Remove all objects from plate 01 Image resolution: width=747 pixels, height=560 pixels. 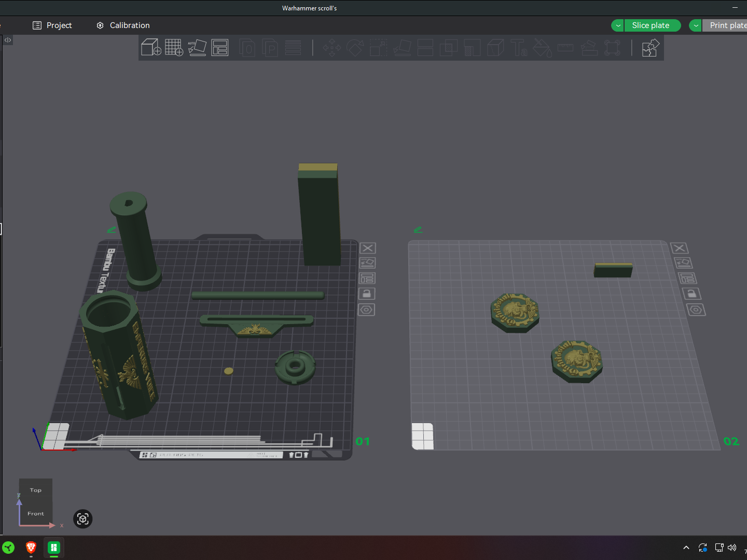coord(368,248)
